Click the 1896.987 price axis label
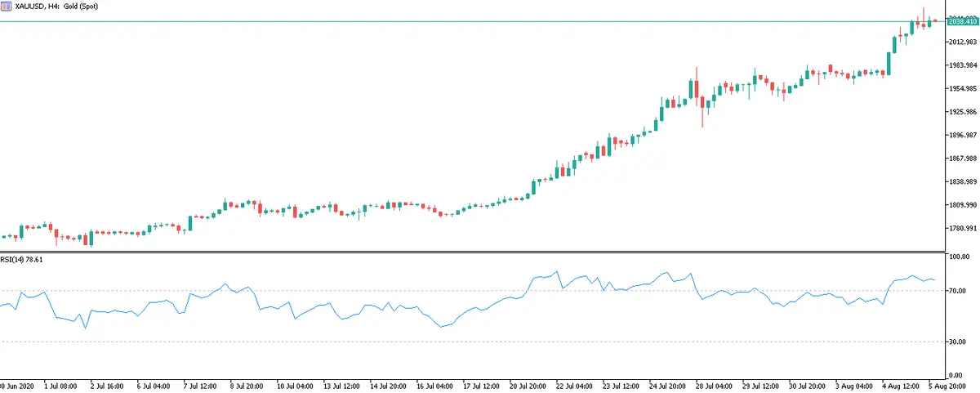980x393 pixels. pyautogui.click(x=962, y=135)
